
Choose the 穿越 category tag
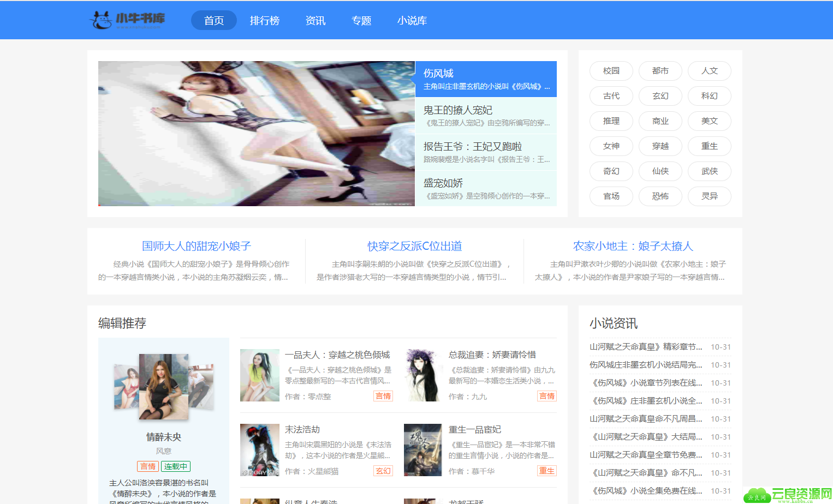coord(661,146)
